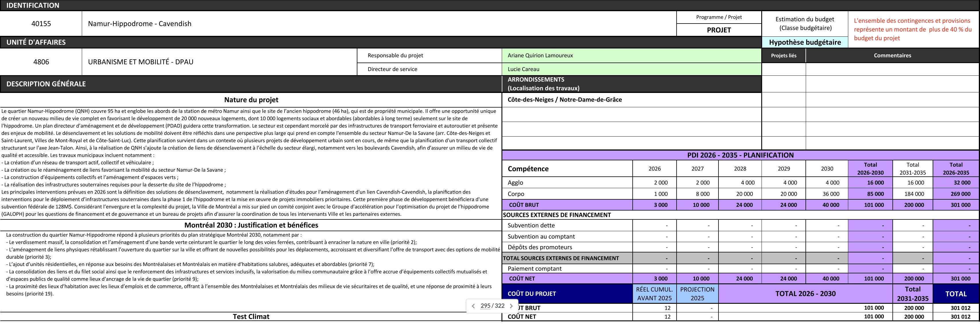This screenshot has width=980, height=327.
Task: Go to next page using right chevron
Action: pos(511,306)
